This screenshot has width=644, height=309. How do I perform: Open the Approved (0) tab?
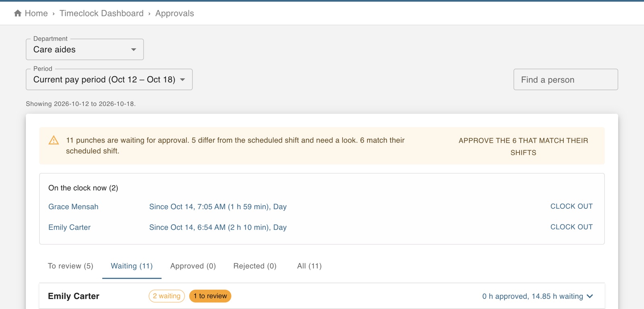(193, 266)
